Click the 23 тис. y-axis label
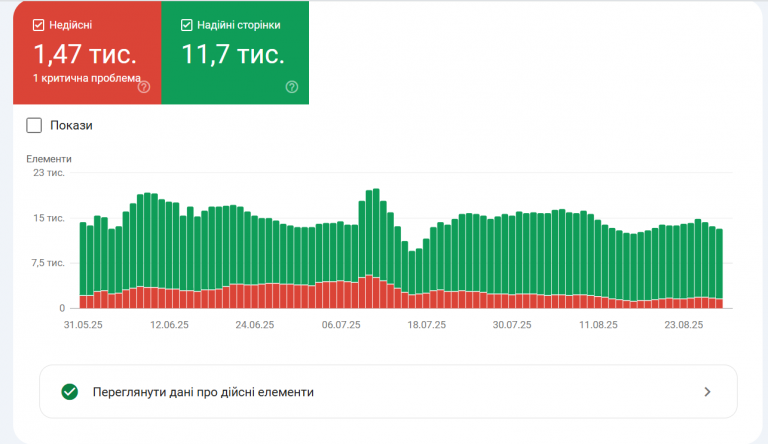The image size is (768, 444). 48,173
